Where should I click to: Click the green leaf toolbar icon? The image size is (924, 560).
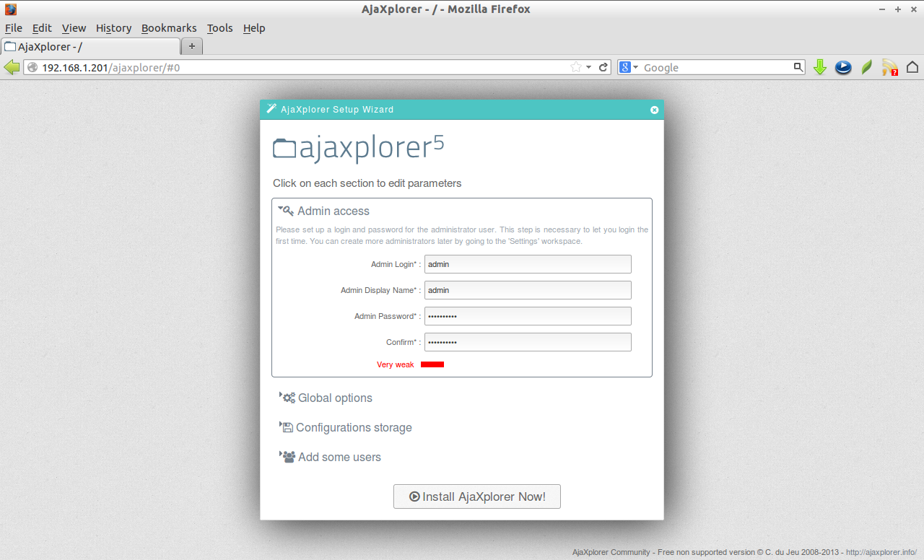867,67
